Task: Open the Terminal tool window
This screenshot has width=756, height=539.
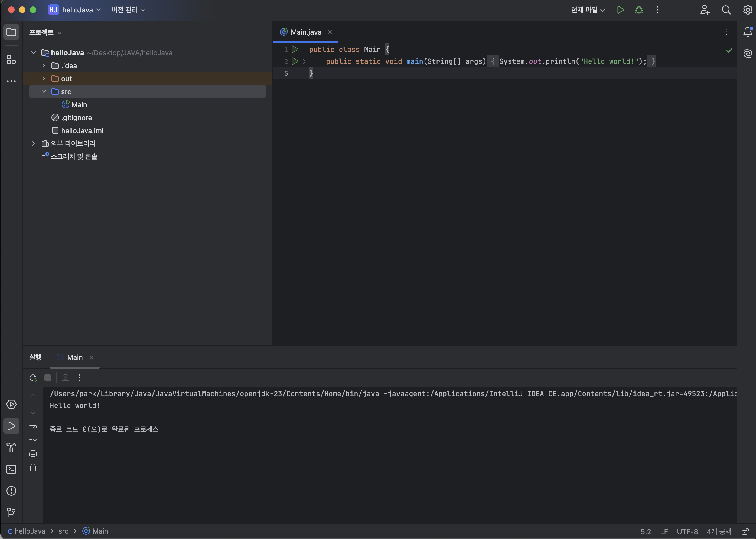Action: [11, 469]
